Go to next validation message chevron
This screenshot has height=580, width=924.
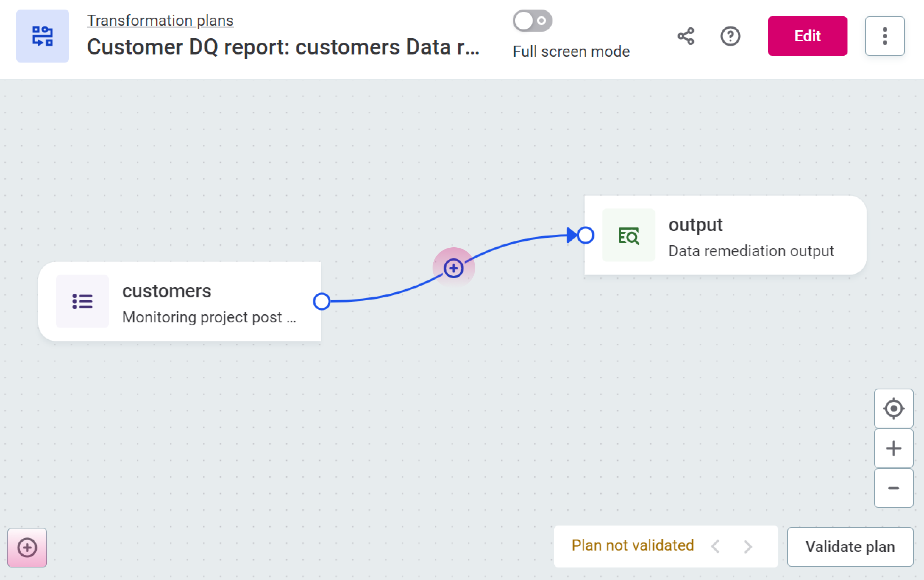pos(748,546)
